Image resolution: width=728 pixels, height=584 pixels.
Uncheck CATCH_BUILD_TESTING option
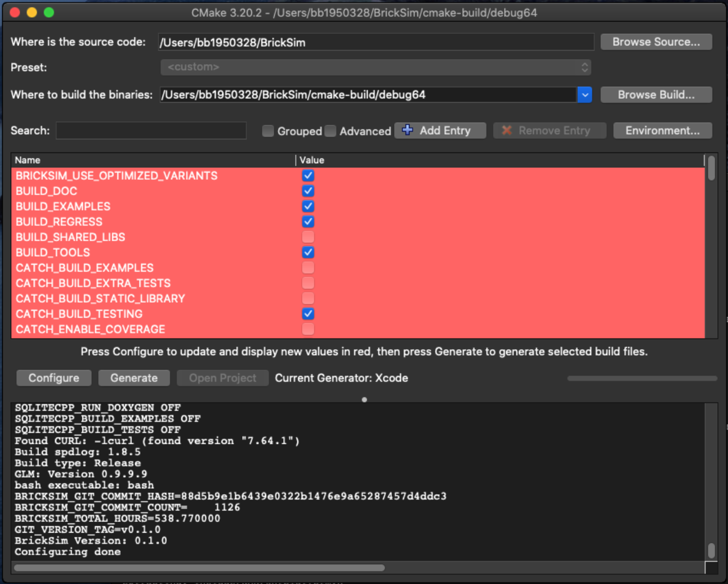click(x=308, y=314)
